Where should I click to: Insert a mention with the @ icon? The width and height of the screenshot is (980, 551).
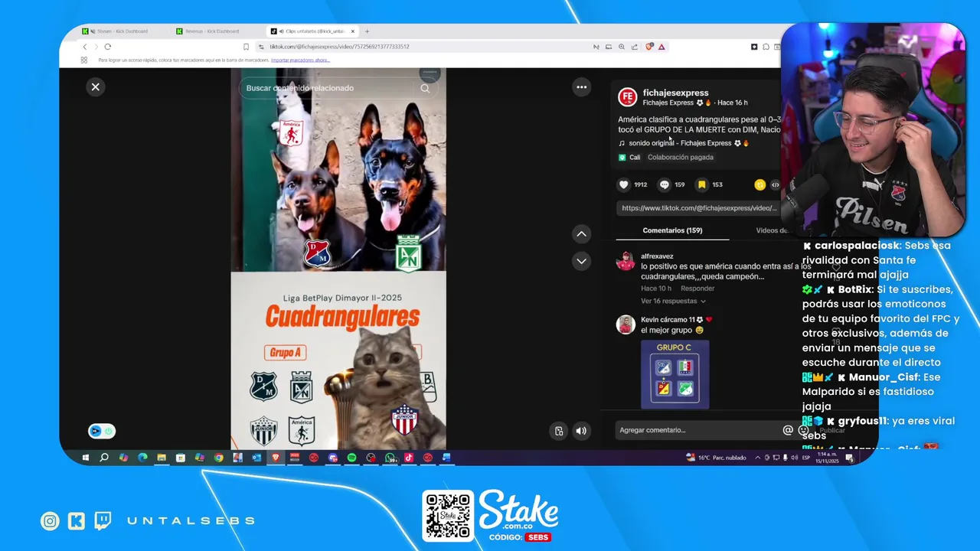click(787, 430)
